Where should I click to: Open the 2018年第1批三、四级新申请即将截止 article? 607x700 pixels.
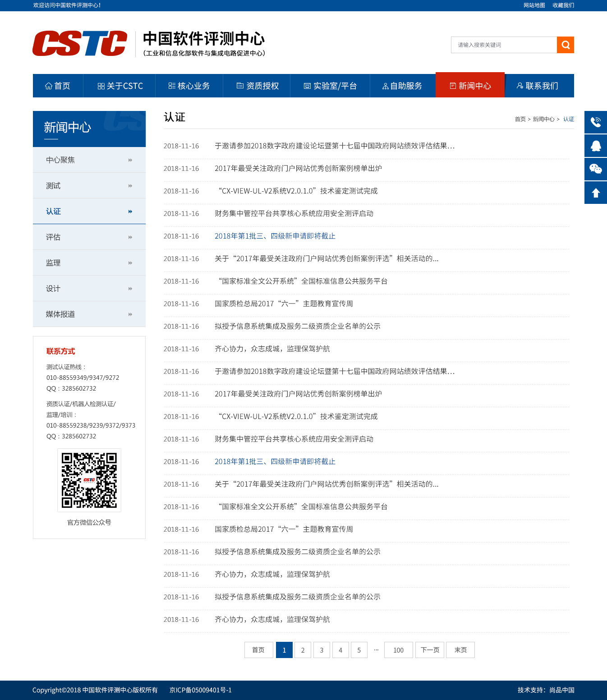(275, 236)
